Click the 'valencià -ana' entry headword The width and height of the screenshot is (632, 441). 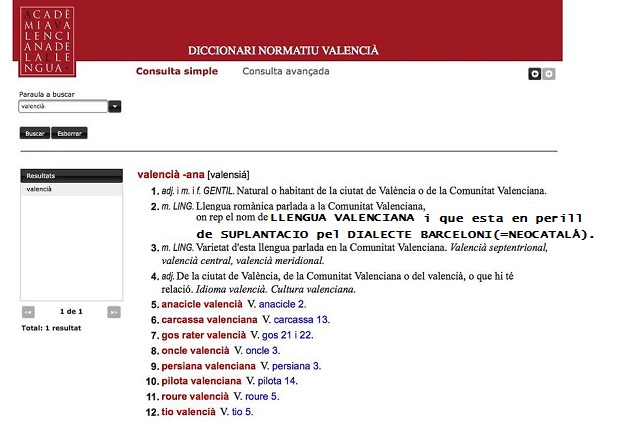170,175
